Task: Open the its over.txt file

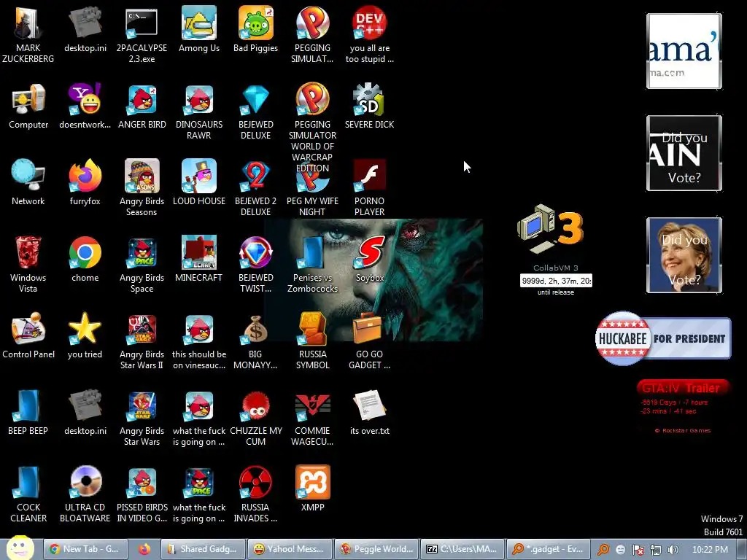Action: click(x=370, y=413)
